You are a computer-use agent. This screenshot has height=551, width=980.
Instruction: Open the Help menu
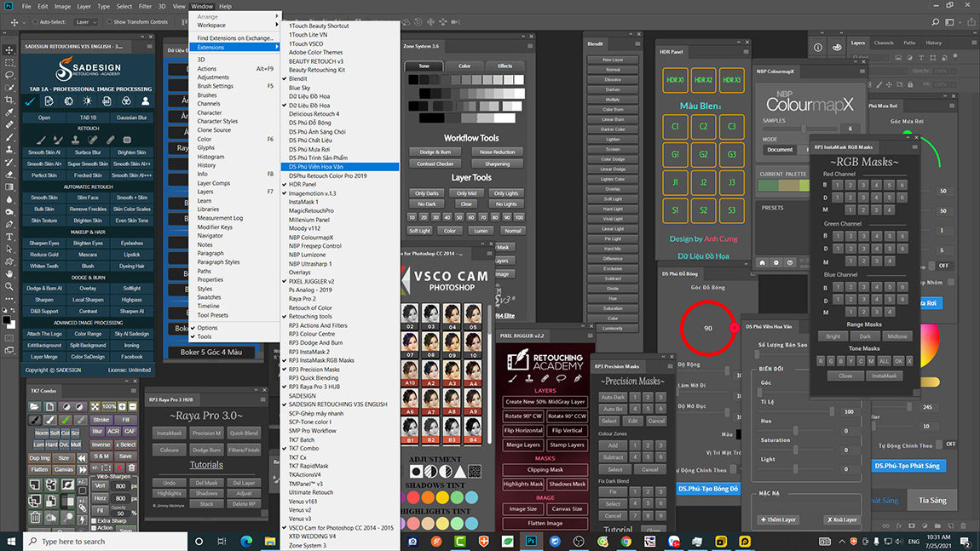[225, 6]
